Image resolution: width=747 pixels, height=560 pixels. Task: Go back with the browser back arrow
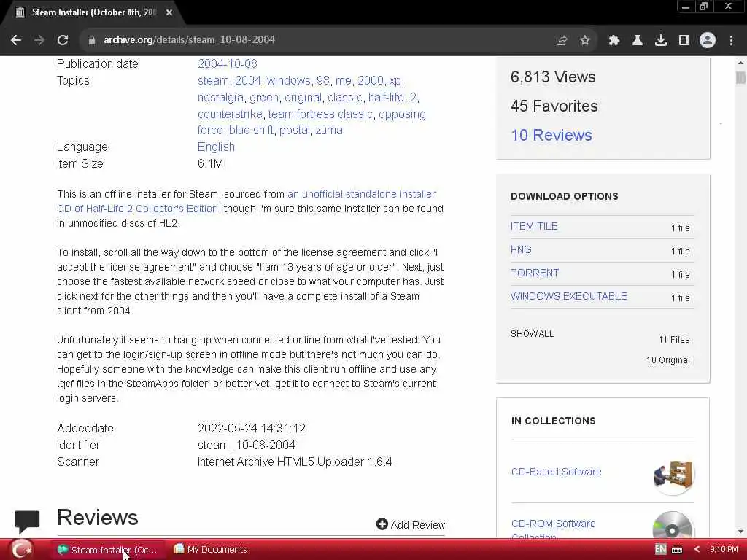[16, 40]
